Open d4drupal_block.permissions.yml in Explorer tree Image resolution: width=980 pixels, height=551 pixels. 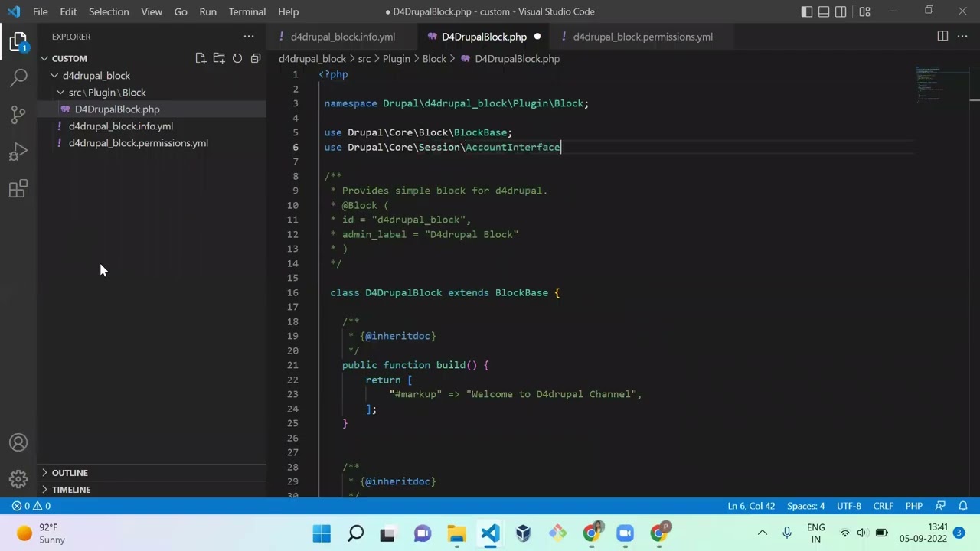pos(152,142)
